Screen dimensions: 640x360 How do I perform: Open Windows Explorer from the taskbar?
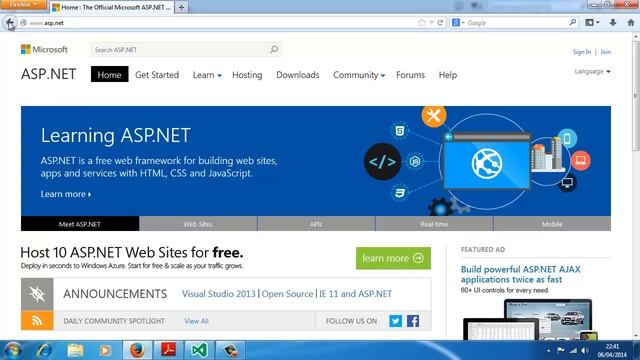(75, 350)
